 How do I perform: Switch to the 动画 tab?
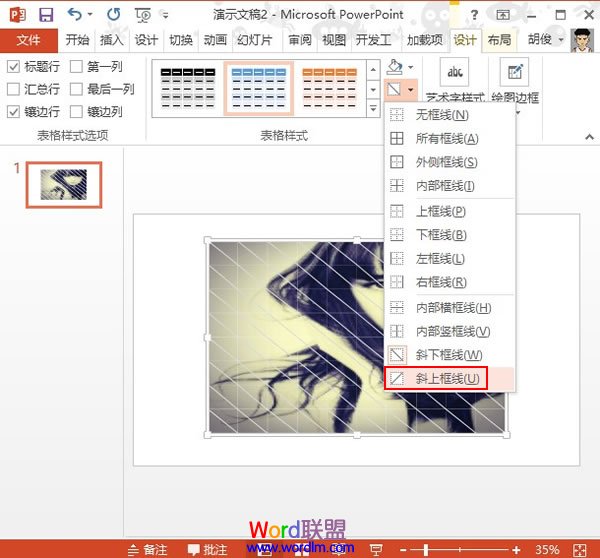215,40
